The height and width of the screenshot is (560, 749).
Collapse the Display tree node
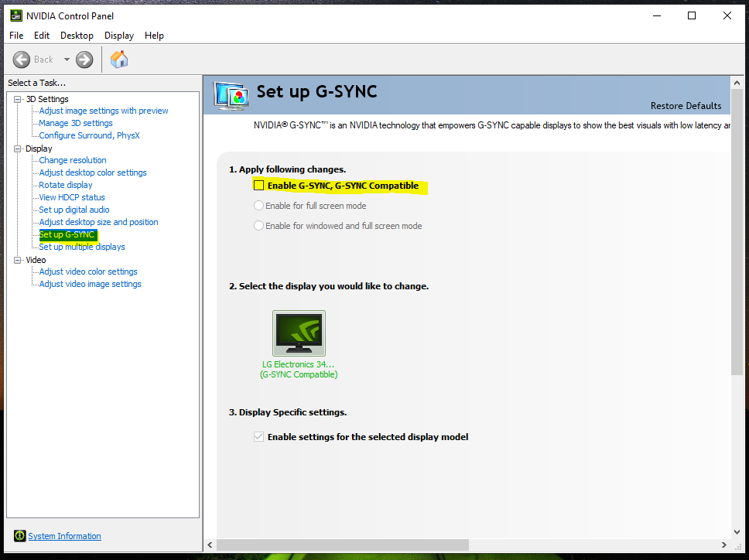[x=18, y=149]
